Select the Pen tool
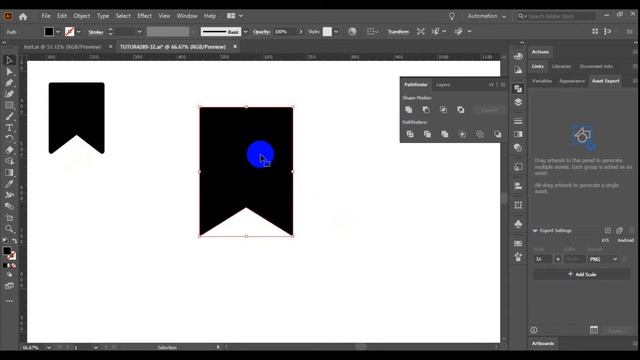640x360 pixels. click(9, 83)
